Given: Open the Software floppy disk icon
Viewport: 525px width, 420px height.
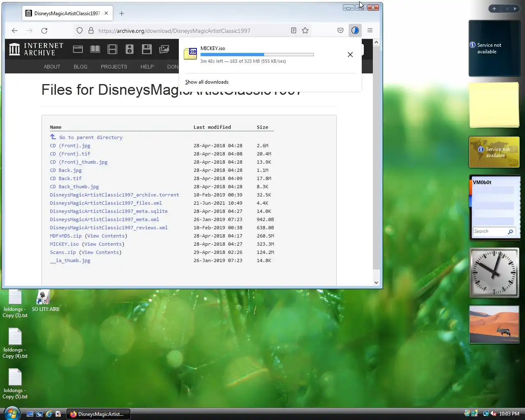Looking at the screenshot, I should [x=147, y=49].
